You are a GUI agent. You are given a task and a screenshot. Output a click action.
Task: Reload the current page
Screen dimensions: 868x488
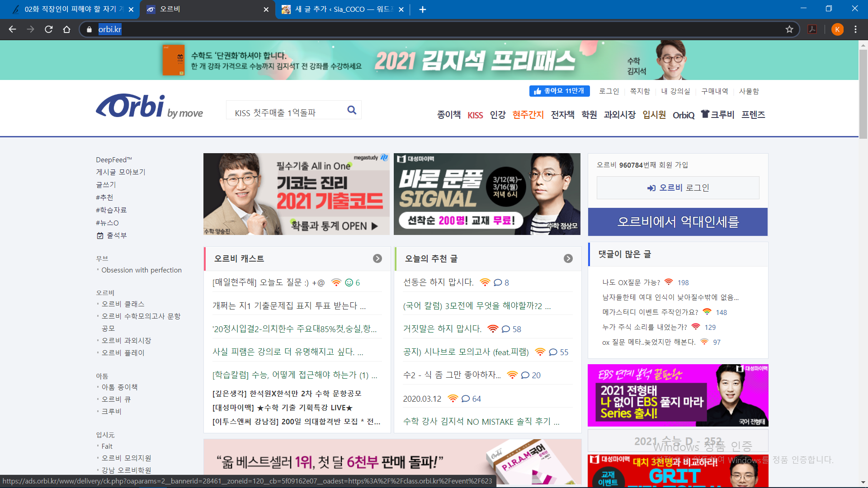pos(48,29)
